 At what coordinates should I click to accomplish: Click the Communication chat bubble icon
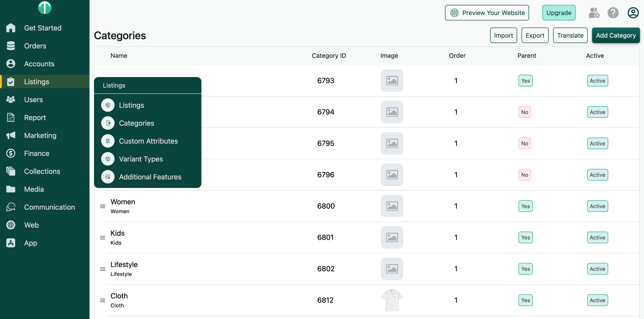point(11,207)
